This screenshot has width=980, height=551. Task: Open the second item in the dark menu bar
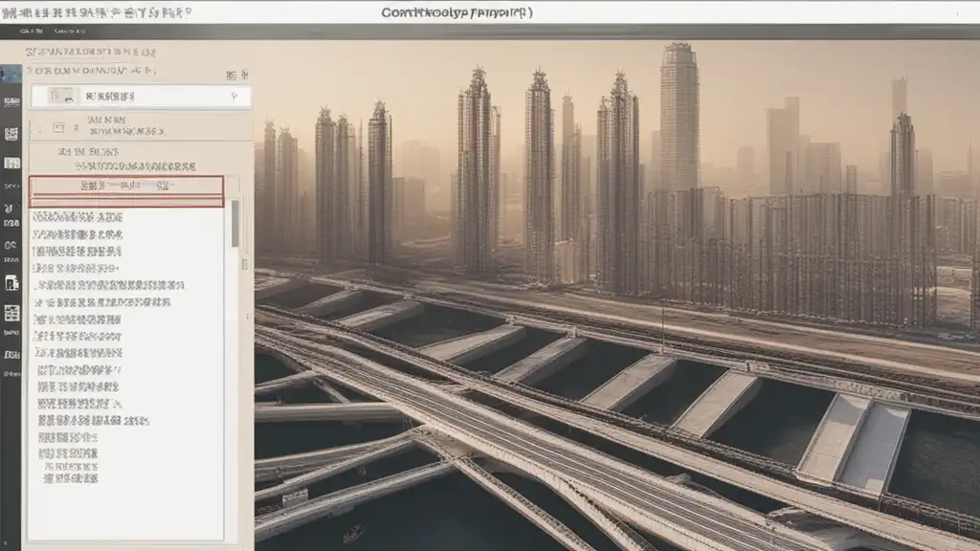pyautogui.click(x=69, y=31)
